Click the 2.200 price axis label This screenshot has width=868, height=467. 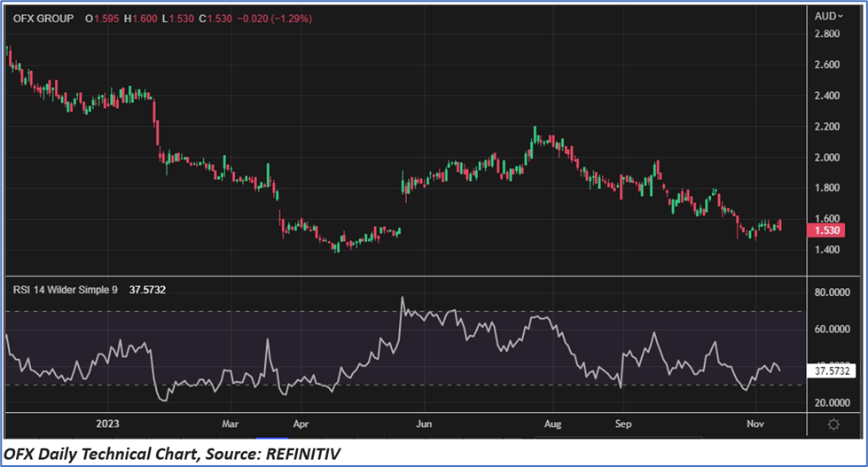click(x=827, y=127)
